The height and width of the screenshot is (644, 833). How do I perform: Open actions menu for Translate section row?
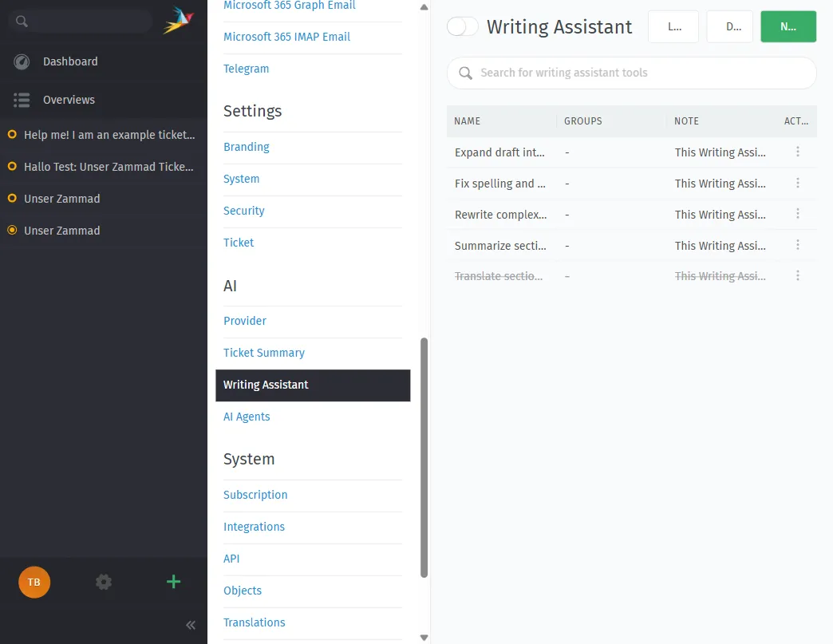click(x=797, y=275)
